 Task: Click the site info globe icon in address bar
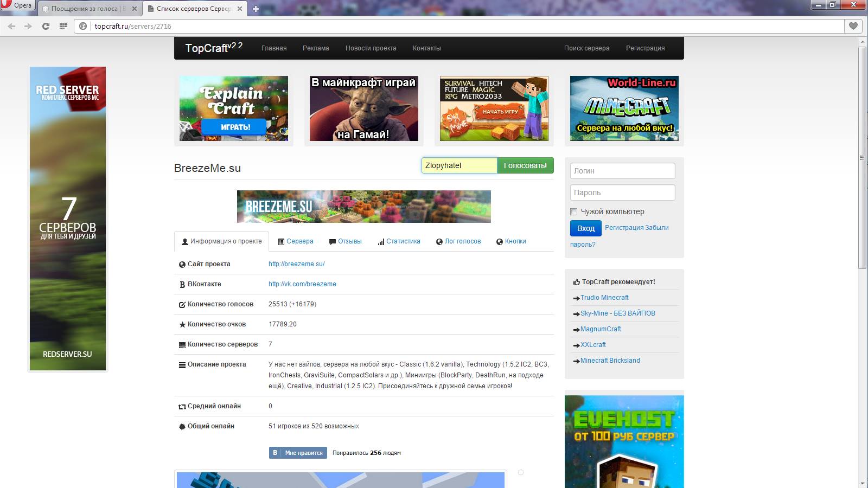tap(83, 26)
